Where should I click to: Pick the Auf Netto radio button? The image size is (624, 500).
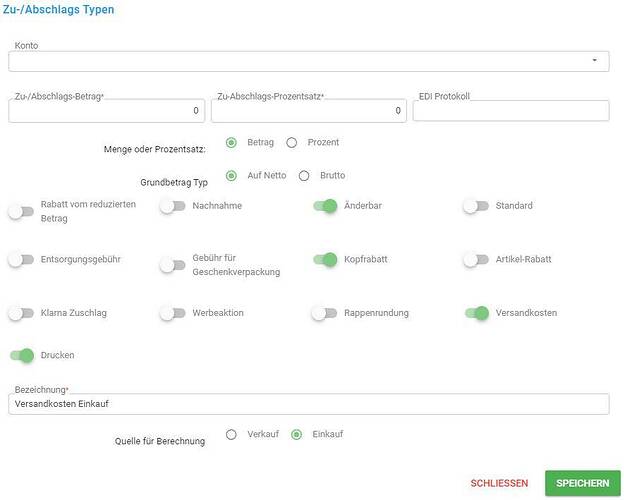pyautogui.click(x=231, y=176)
